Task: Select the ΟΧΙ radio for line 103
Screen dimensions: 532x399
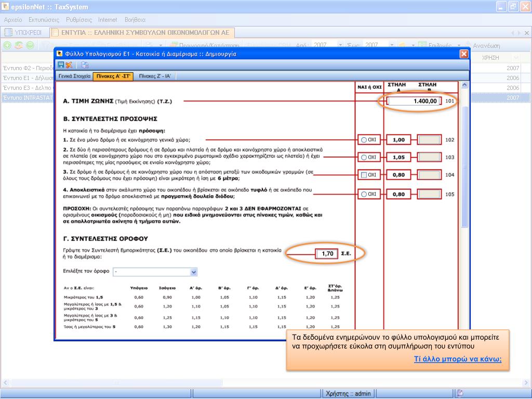Action: [x=364, y=157]
